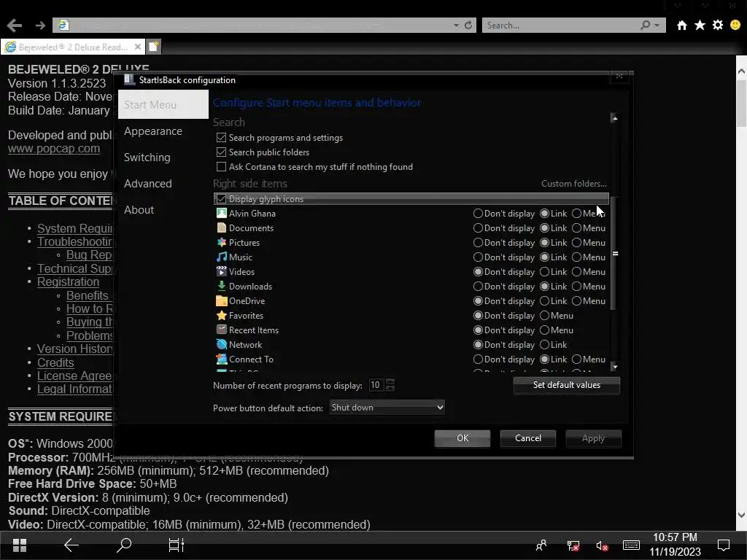Go forward with the browser forward arrow
The width and height of the screenshot is (747, 560).
point(40,26)
